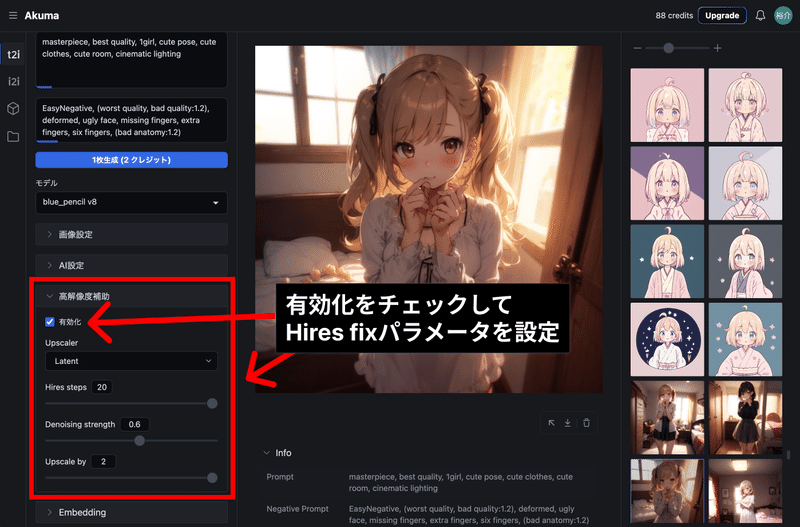The height and width of the screenshot is (527, 800).
Task: Switch to the i2i mode
Action: 14,81
